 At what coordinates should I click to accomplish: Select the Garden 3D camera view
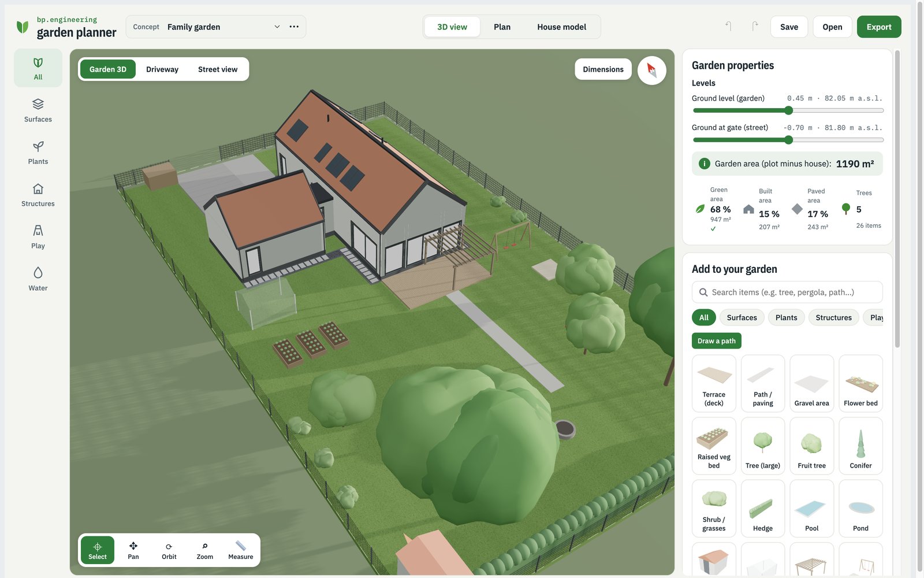pos(108,69)
